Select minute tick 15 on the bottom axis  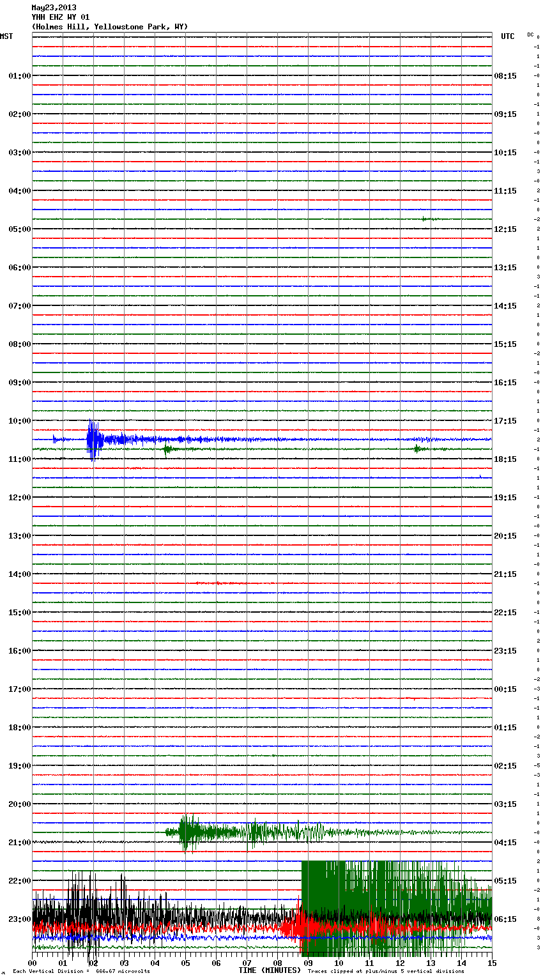point(492,963)
